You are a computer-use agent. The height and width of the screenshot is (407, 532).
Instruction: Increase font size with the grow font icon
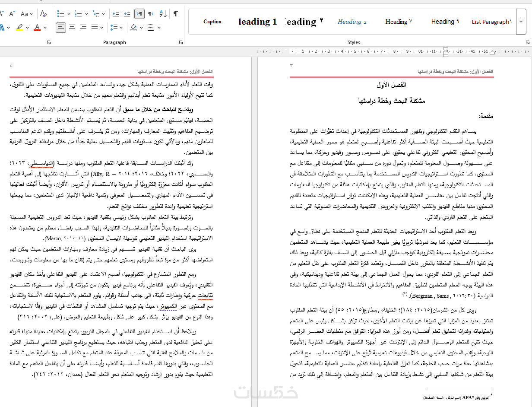coord(1,14)
